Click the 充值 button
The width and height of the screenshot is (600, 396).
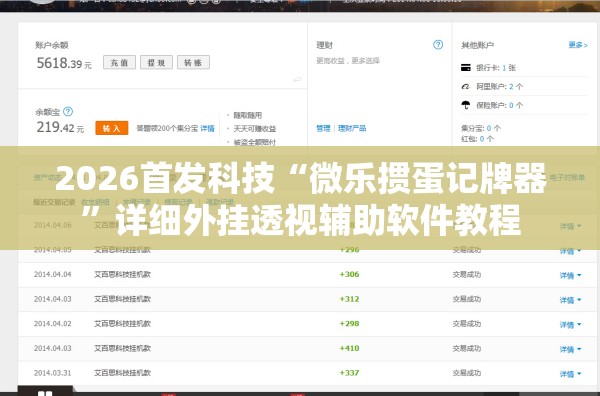point(119,62)
